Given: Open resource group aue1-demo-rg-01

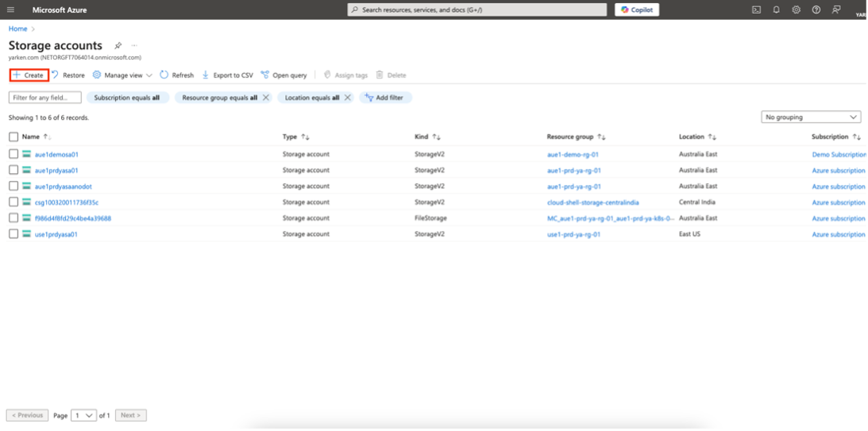Looking at the screenshot, I should click(573, 154).
